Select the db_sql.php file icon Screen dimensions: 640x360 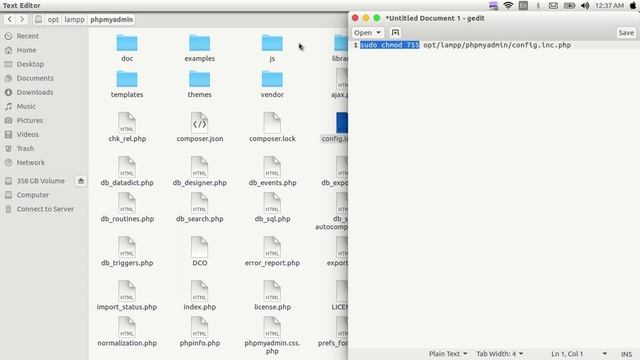coord(272,203)
